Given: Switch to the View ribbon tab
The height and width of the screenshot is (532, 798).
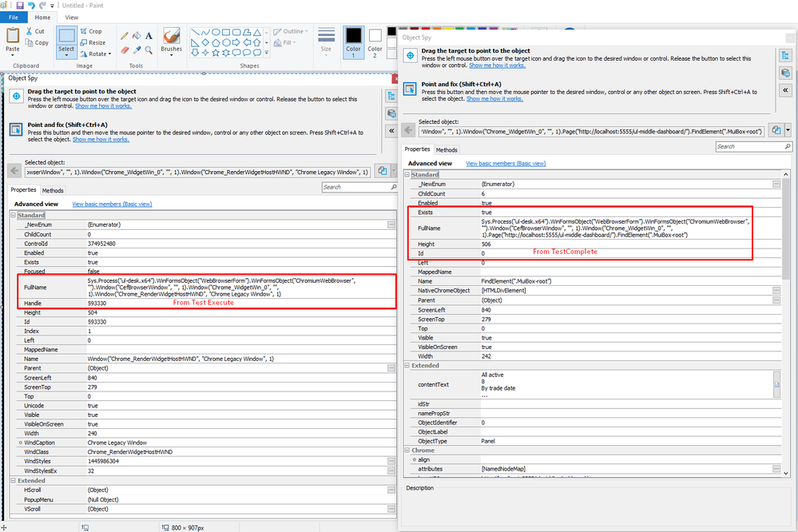Looking at the screenshot, I should (72, 17).
